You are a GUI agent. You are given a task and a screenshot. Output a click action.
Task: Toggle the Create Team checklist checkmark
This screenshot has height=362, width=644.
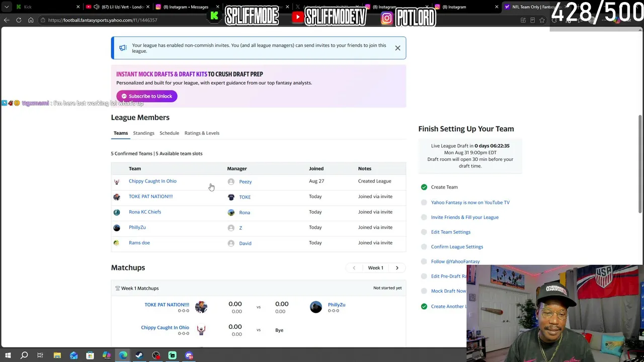[424, 187]
